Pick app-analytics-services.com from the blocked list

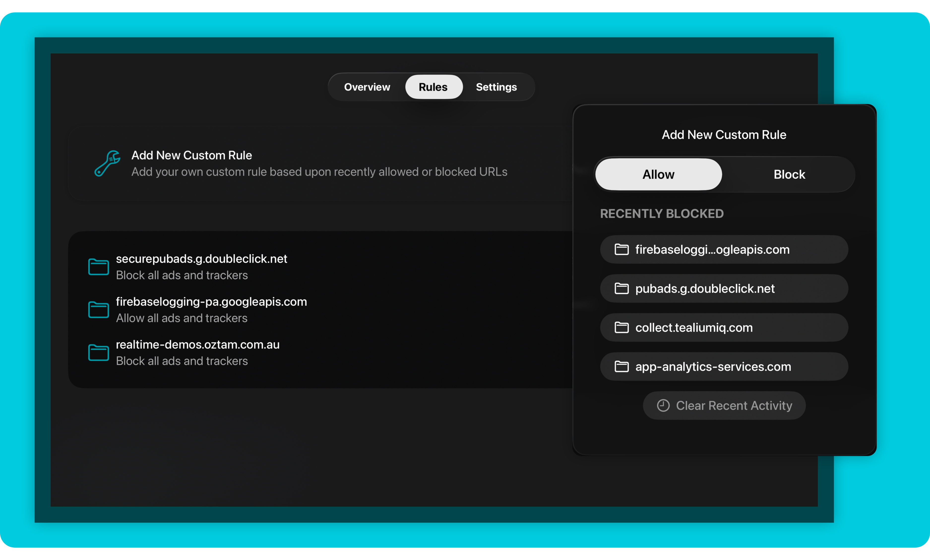point(724,366)
